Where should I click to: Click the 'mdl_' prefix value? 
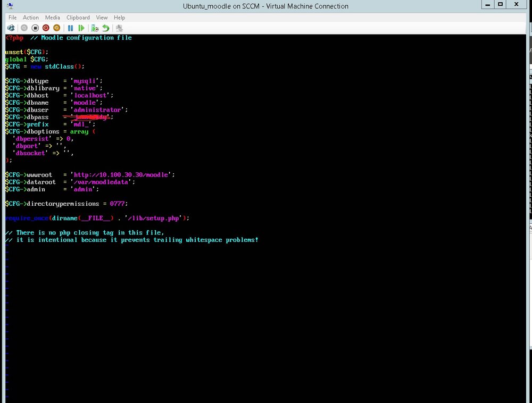(81, 124)
